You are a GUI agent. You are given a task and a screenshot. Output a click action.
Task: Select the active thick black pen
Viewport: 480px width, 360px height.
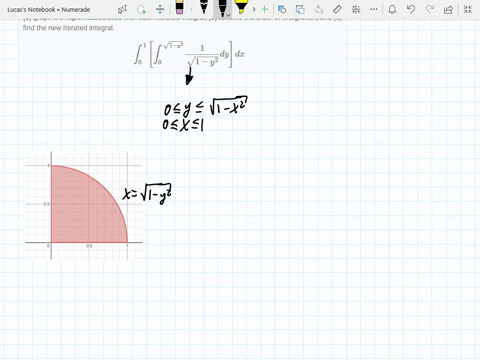[x=222, y=8]
